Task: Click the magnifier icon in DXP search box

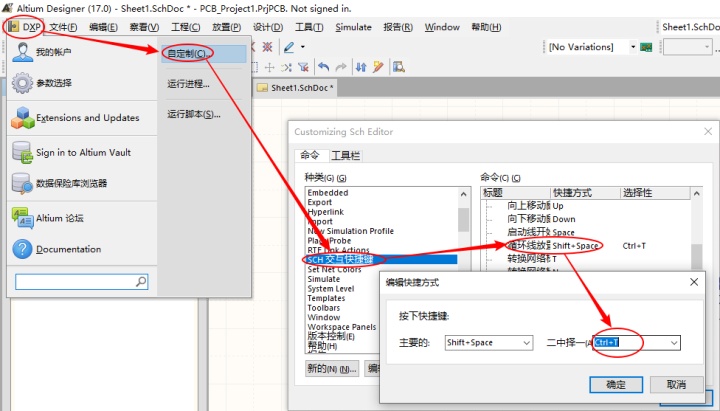Action: (x=141, y=282)
